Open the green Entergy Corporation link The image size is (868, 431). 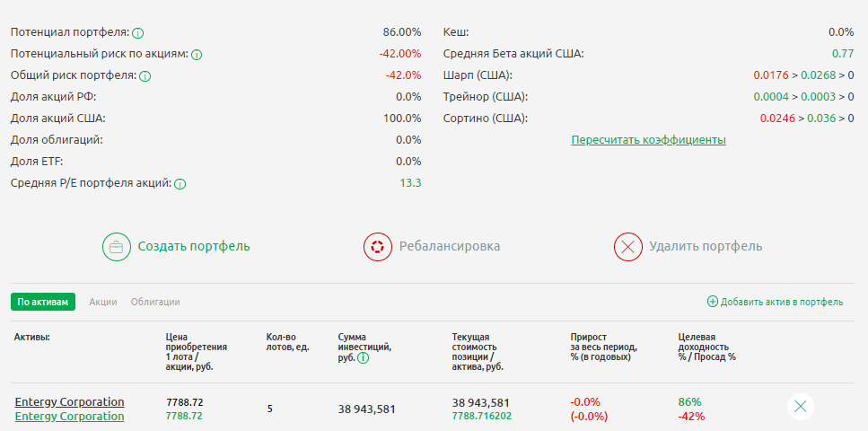coord(69,417)
